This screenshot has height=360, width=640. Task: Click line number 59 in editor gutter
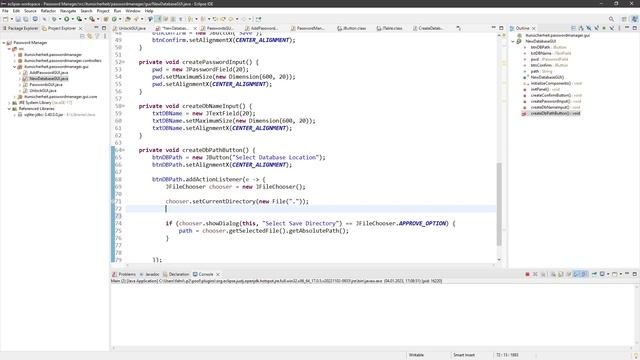coord(118,113)
